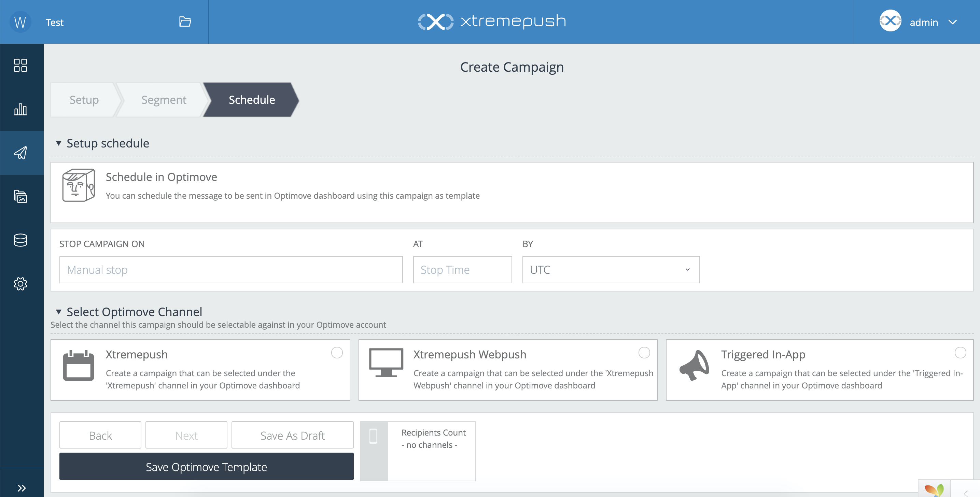
Task: Click the campaigns paper plane icon
Action: (x=20, y=153)
